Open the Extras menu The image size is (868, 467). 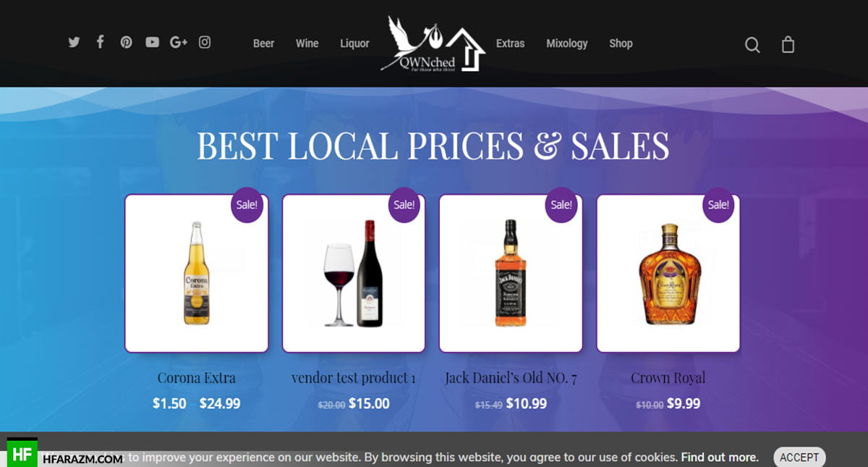[510, 43]
